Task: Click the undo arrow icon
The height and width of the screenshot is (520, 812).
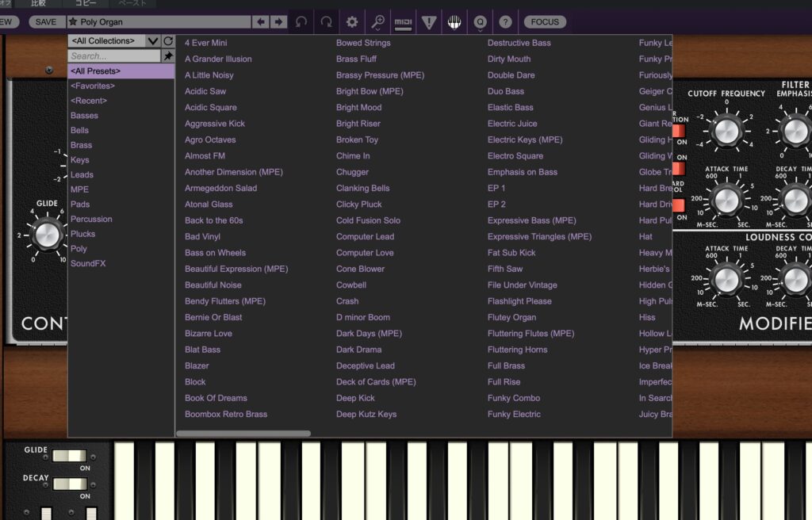Action: [301, 22]
